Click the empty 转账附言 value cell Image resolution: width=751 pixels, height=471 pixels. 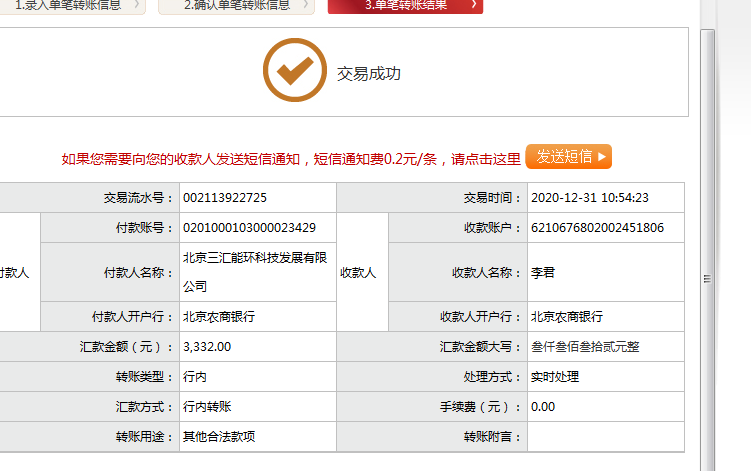[x=605, y=437]
